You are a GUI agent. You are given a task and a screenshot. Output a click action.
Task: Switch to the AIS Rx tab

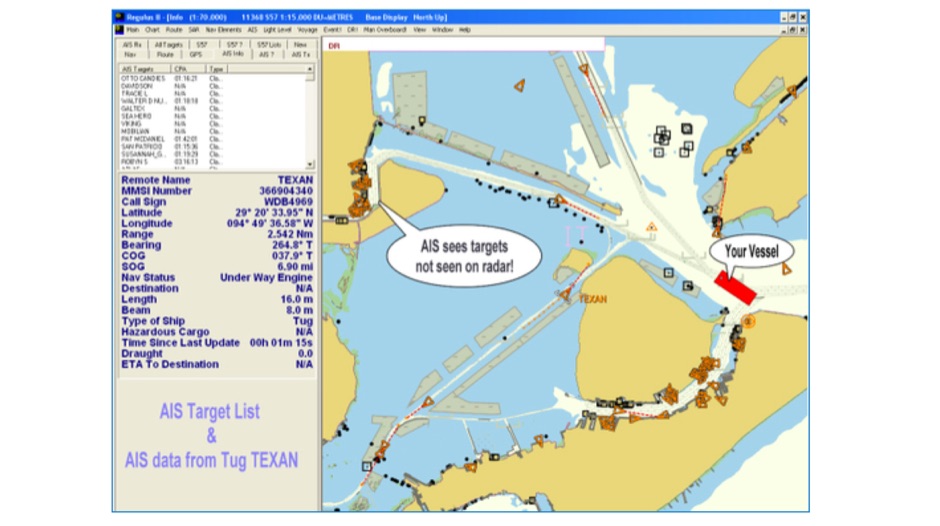132,44
